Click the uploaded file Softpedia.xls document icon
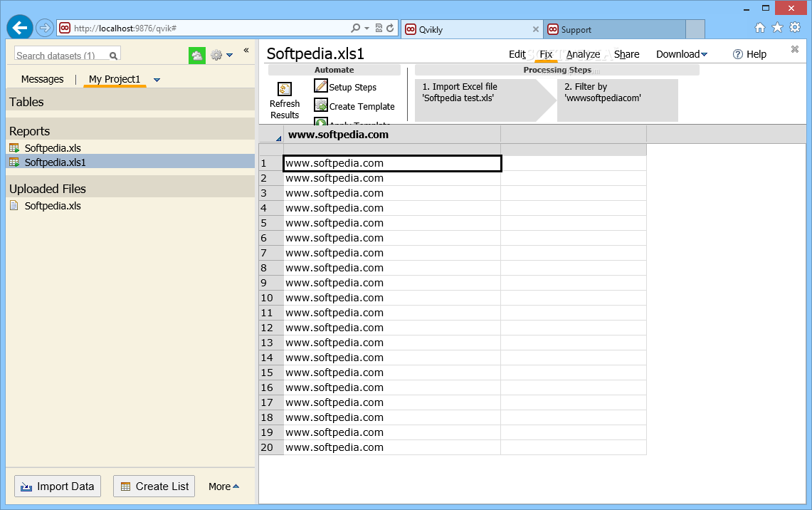 tap(14, 206)
